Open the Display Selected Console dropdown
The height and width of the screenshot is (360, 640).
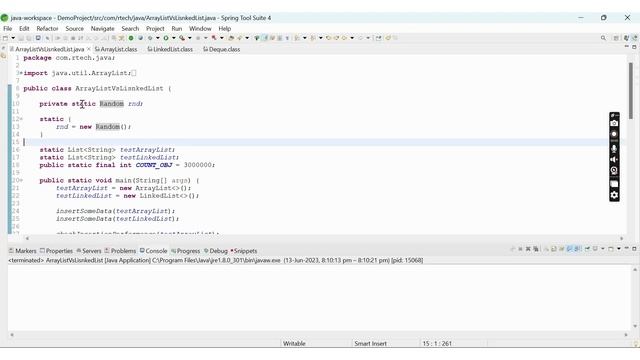[603, 249]
